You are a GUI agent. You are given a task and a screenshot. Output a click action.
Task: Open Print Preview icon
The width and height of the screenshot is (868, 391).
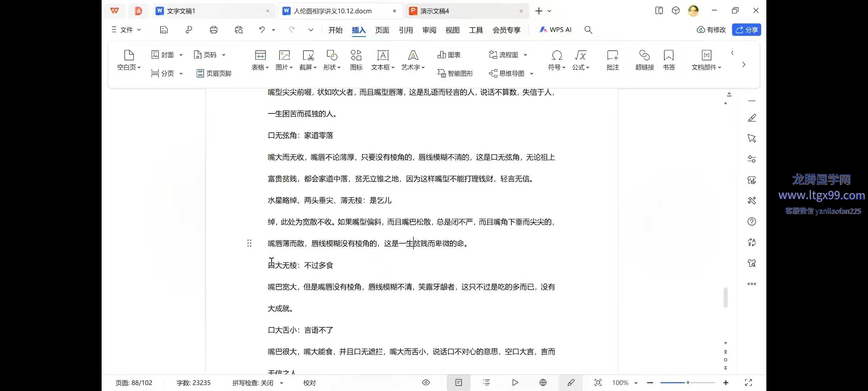click(x=239, y=30)
